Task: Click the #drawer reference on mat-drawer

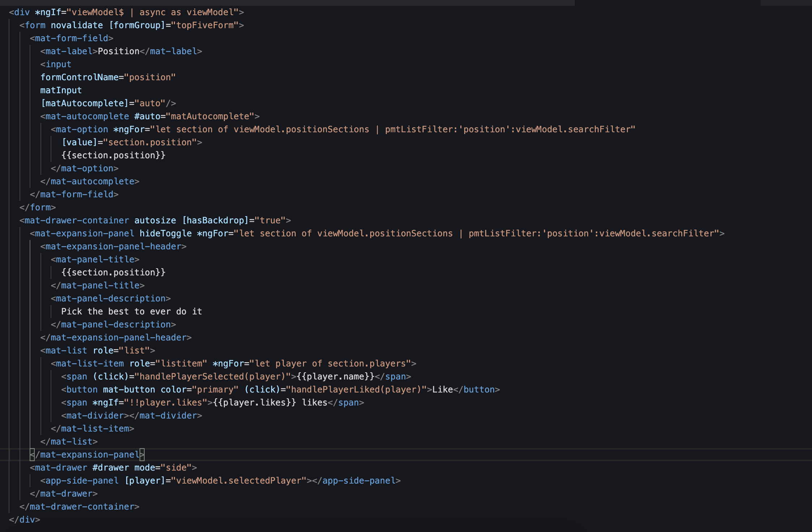Action: tap(111, 468)
